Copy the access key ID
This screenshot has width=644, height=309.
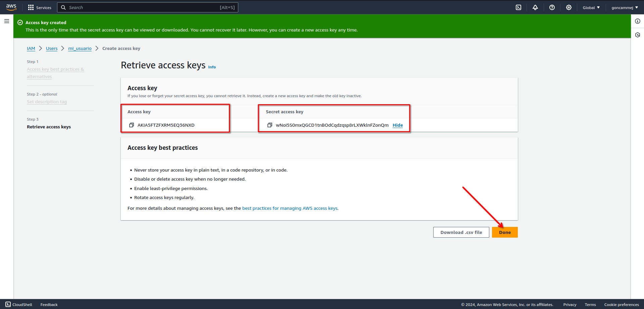[x=132, y=125]
